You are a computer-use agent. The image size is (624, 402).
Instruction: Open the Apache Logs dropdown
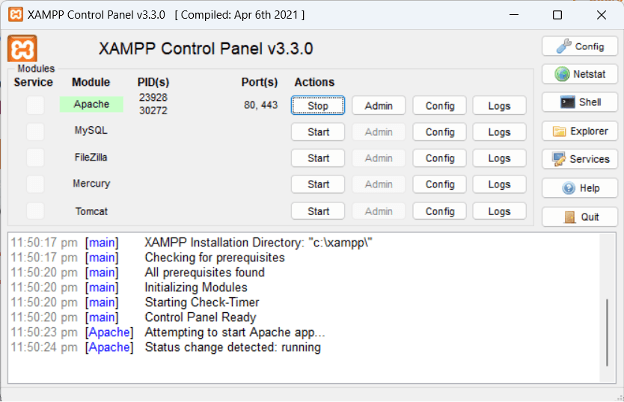point(500,106)
